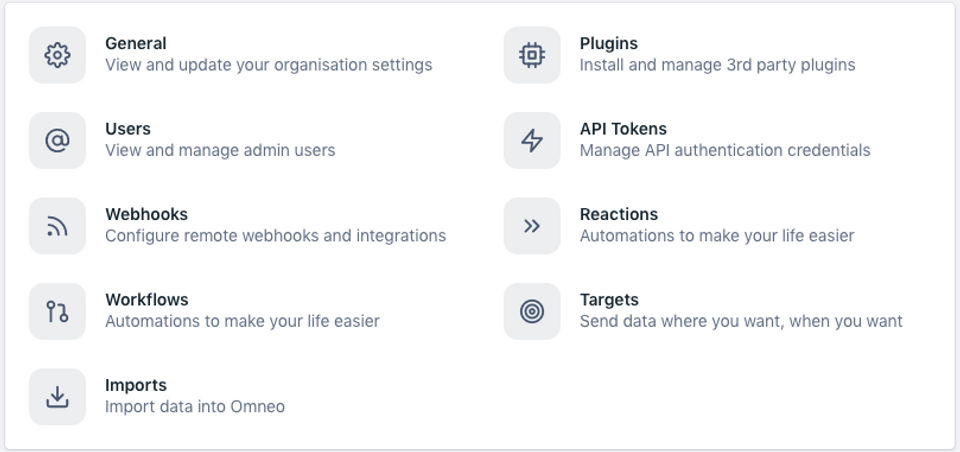The height and width of the screenshot is (452, 960).
Task: Open the General settings link
Action: [x=136, y=44]
